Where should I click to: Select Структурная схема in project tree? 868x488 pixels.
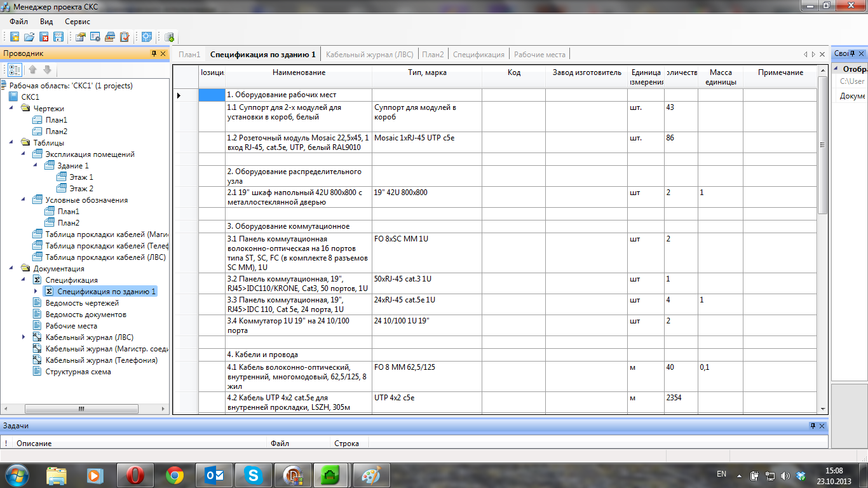click(x=78, y=372)
